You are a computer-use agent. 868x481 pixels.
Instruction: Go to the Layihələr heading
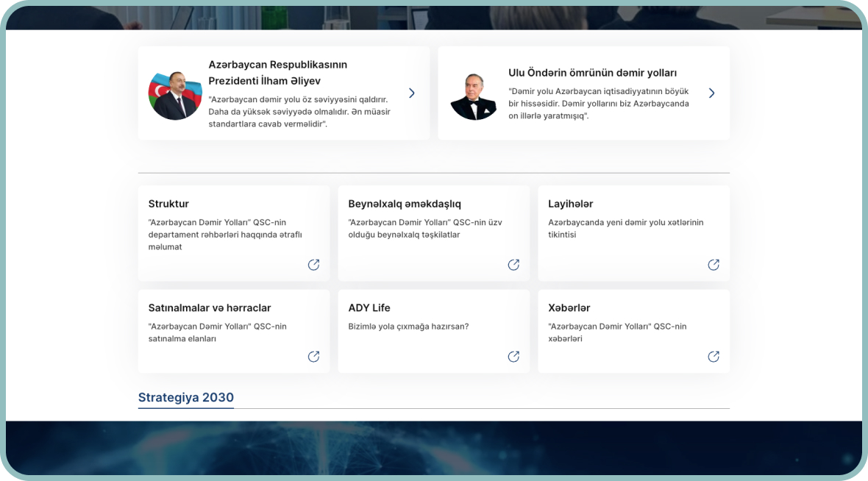pyautogui.click(x=570, y=204)
